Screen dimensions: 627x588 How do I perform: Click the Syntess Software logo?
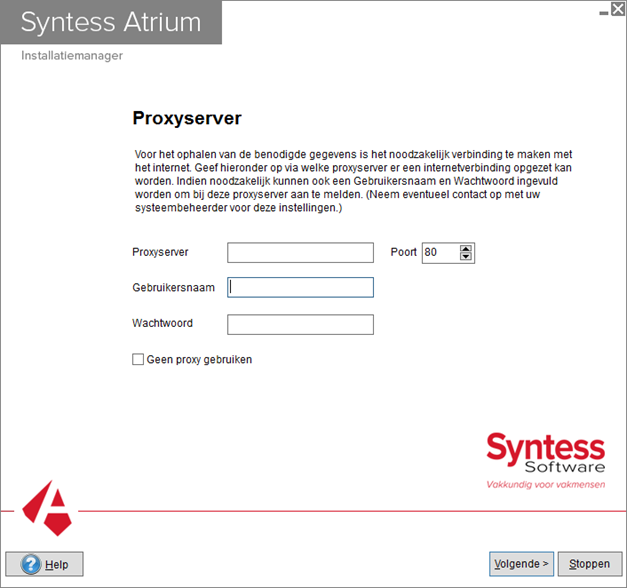pos(546,460)
